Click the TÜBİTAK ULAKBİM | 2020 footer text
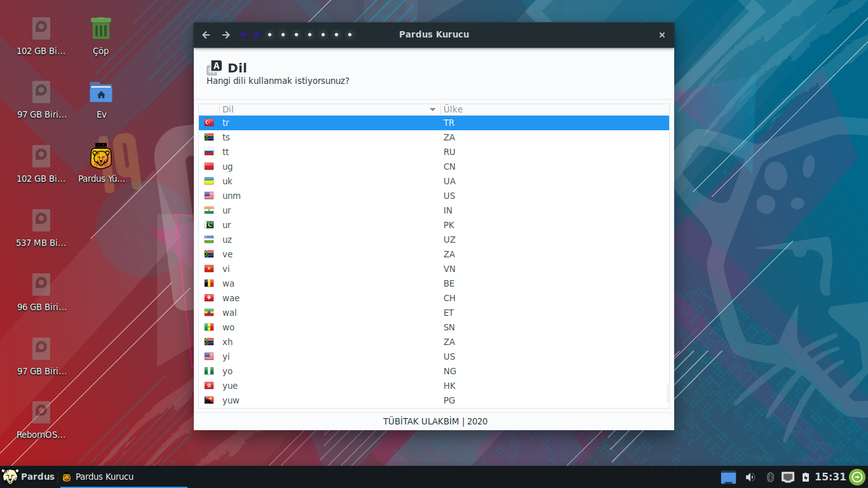The width and height of the screenshot is (868, 488). (x=435, y=421)
